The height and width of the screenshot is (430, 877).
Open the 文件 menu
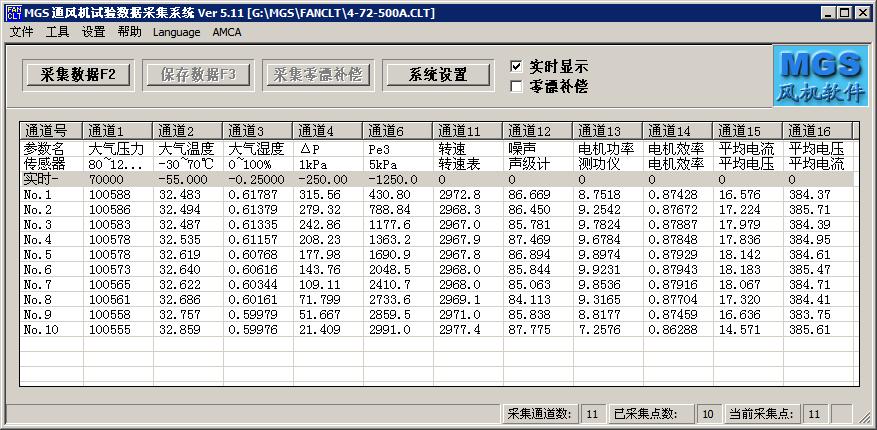coord(22,32)
